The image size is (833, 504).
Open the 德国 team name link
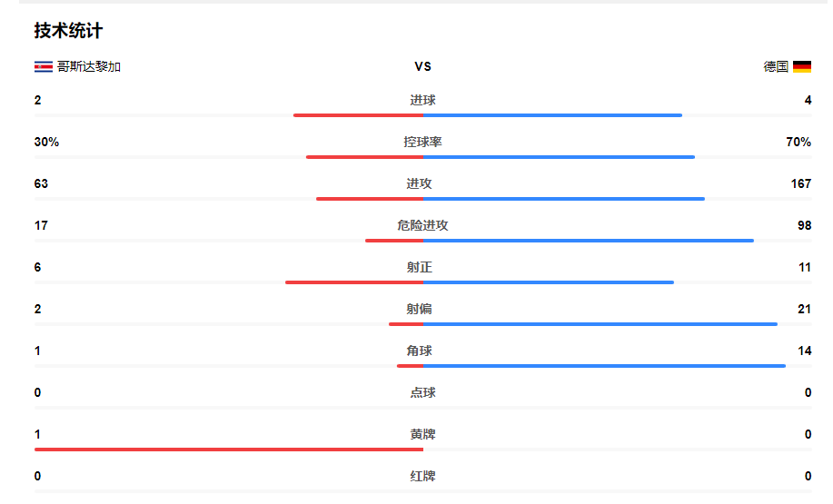776,66
